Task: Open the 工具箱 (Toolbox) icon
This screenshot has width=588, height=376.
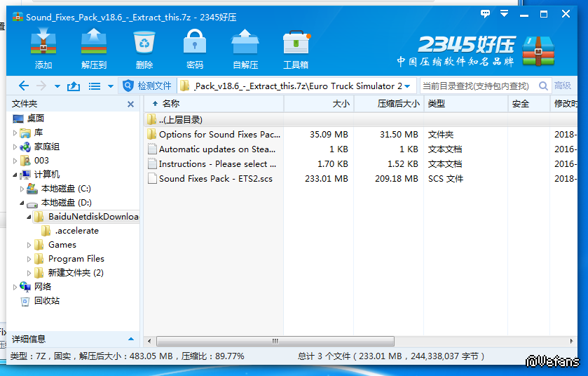Action: click(296, 49)
